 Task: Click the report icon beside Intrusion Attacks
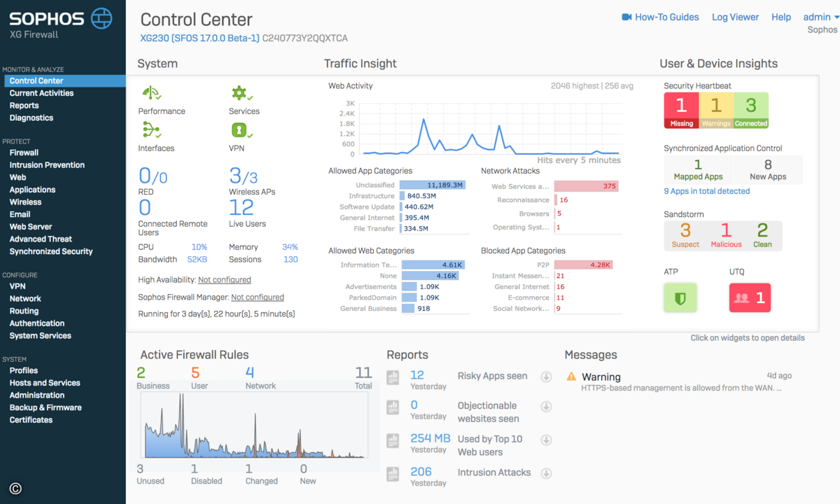[393, 474]
